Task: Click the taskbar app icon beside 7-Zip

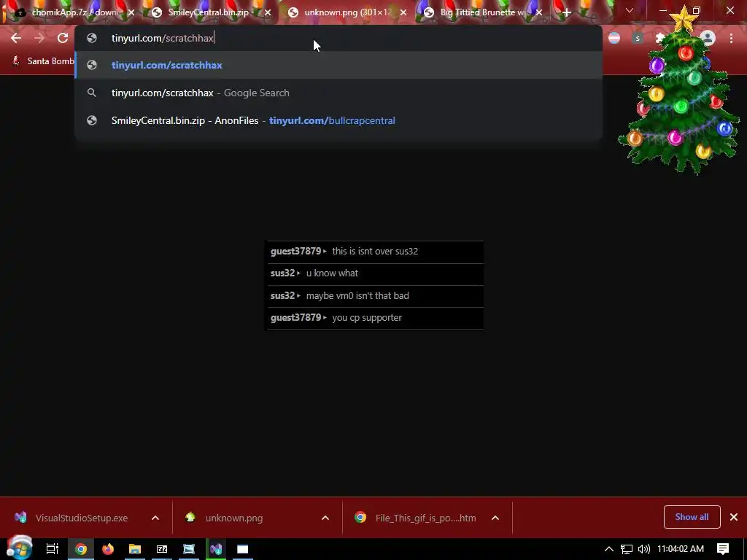Action: pyautogui.click(x=189, y=549)
